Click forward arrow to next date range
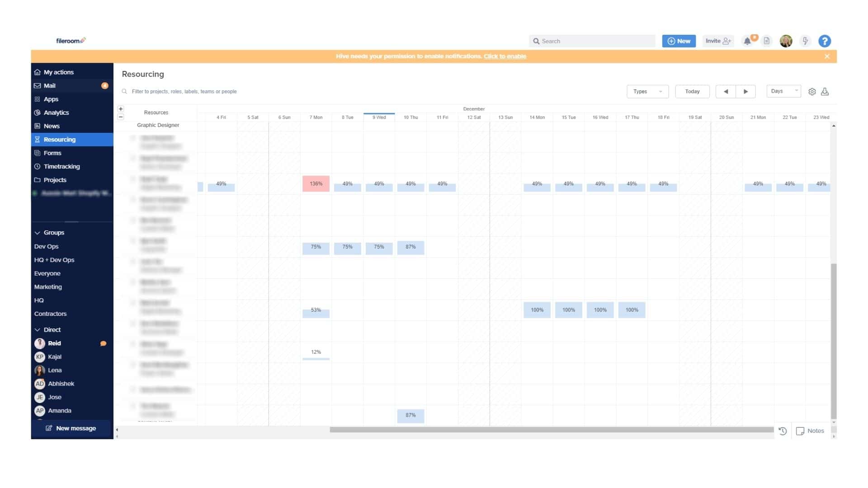Viewport: 868px width, 488px height. [x=746, y=91]
